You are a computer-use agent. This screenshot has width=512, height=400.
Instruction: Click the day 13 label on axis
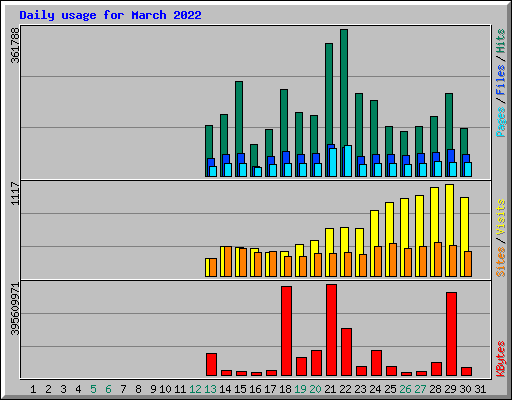[210, 389]
